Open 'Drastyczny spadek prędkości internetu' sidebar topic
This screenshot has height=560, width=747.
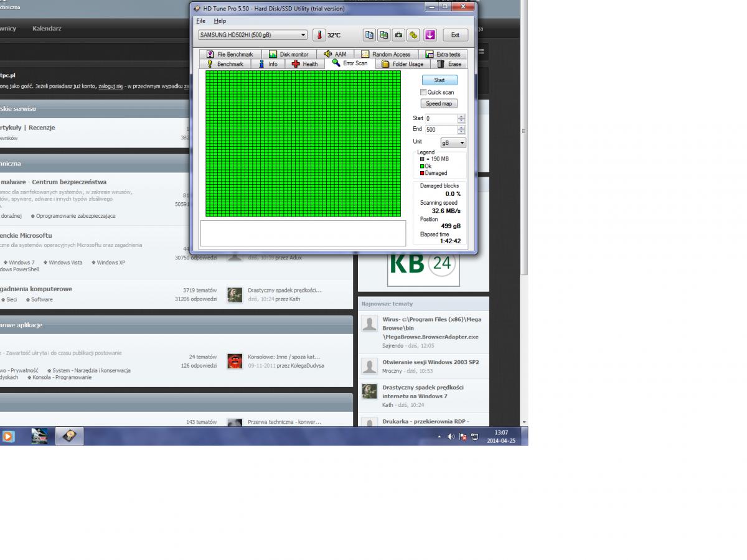pyautogui.click(x=423, y=391)
